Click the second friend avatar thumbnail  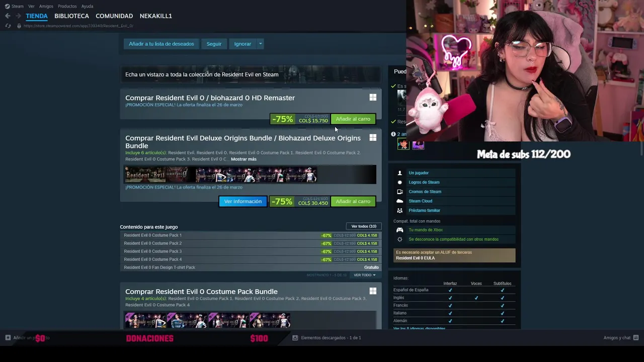419,145
